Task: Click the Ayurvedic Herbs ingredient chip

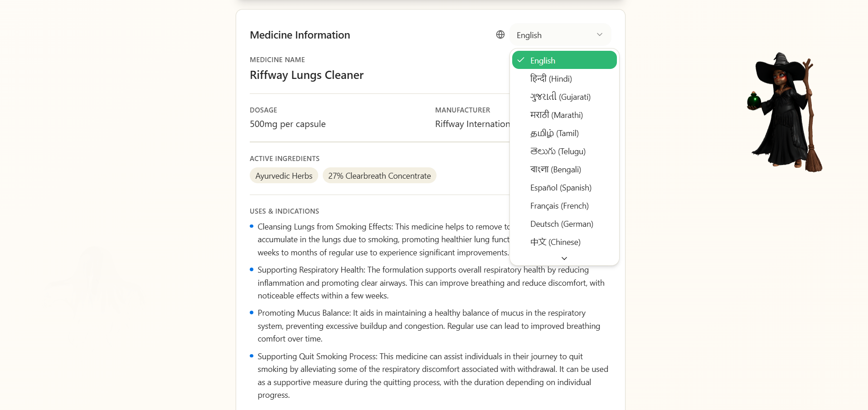Action: [284, 176]
